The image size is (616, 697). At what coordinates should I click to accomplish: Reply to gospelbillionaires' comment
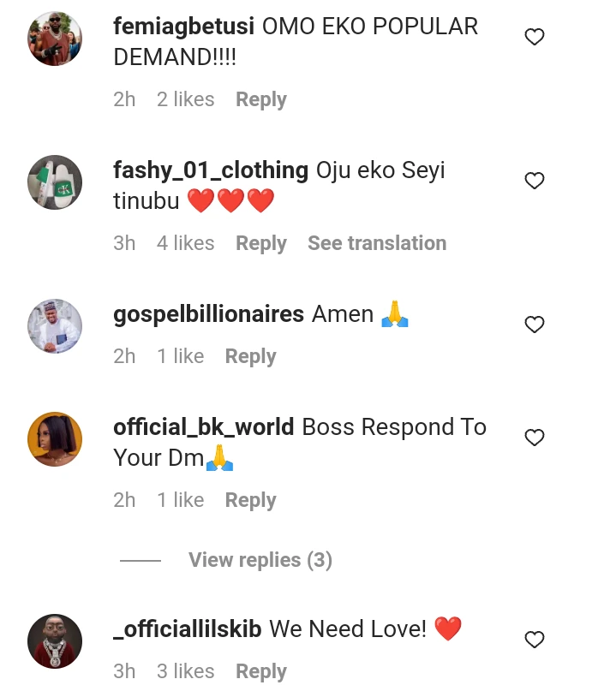point(250,356)
